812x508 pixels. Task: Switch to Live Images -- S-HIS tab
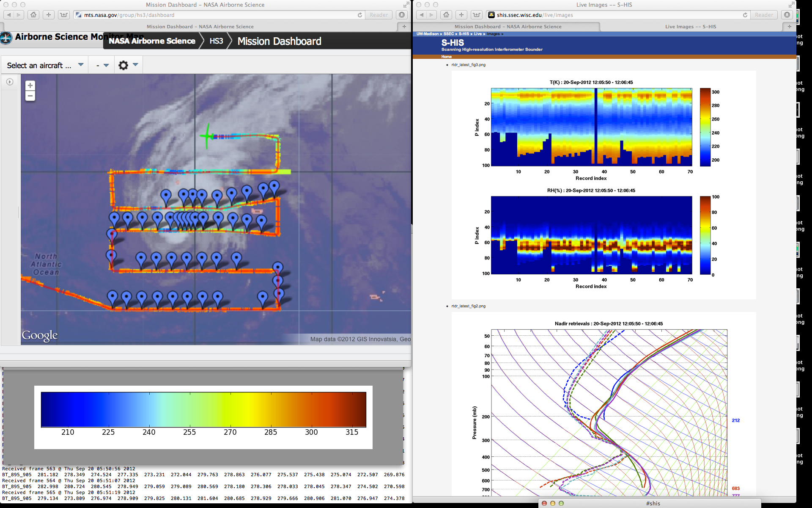(690, 27)
